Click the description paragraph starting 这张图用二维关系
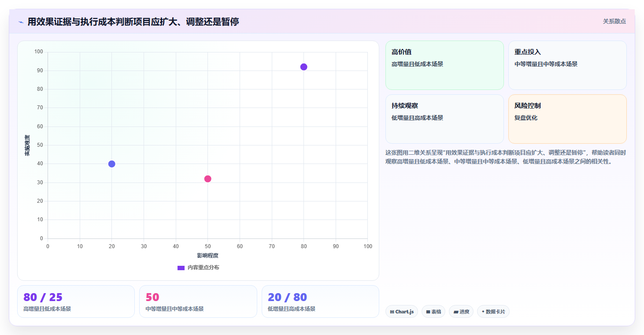 point(506,157)
